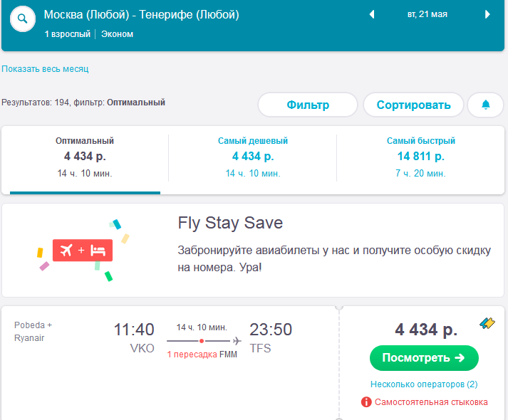Viewport: 508px width, 420px height.
Task: Click the price alert bell icon
Action: coord(486,105)
